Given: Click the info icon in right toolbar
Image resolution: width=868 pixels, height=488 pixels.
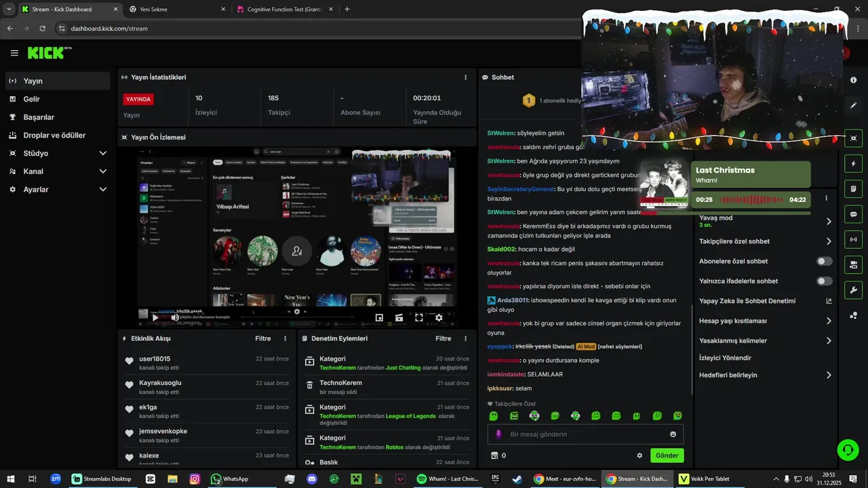Looking at the screenshot, I should point(853,80).
